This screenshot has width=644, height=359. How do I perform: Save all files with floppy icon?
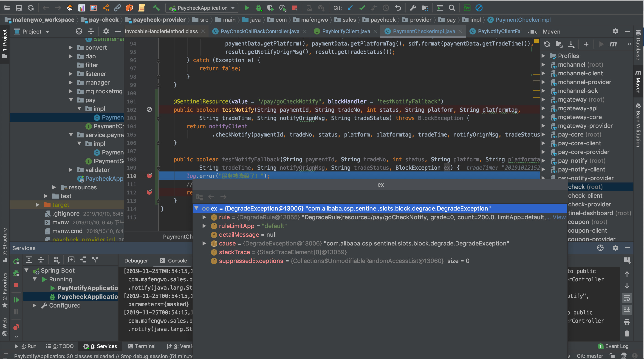click(x=19, y=8)
